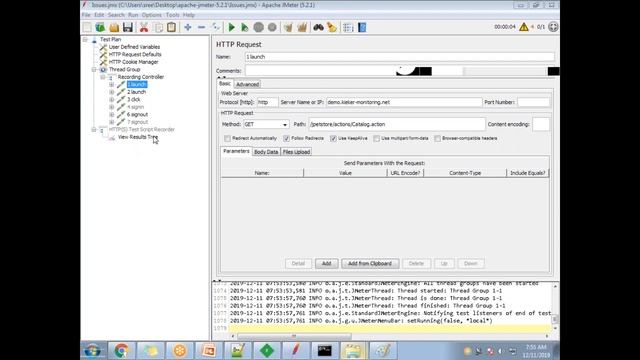Click the Open file folder icon

pos(114,27)
